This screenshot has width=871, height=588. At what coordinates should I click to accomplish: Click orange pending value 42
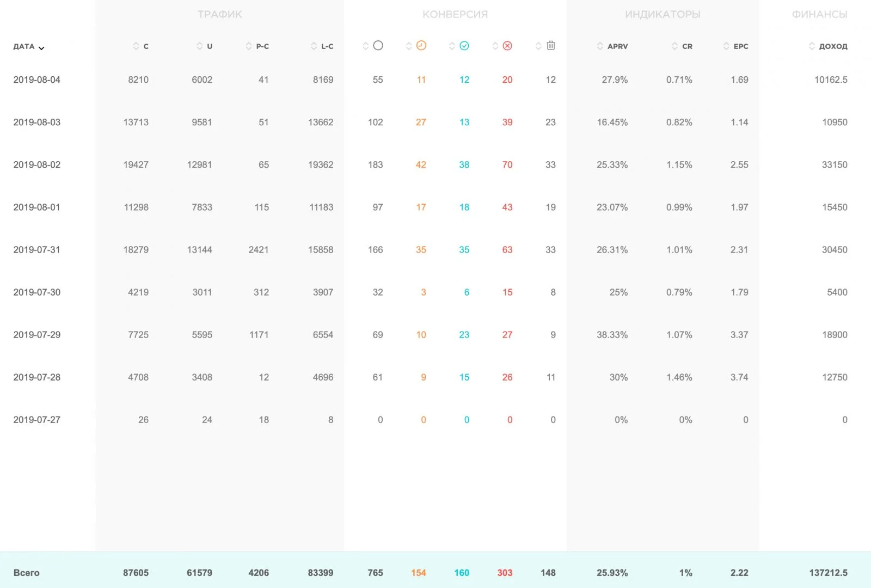point(421,164)
